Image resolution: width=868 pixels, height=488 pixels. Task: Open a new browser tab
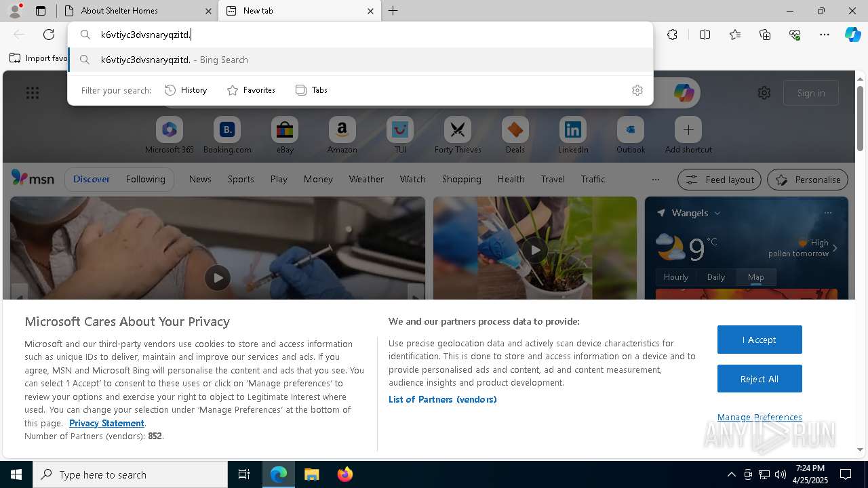(393, 11)
